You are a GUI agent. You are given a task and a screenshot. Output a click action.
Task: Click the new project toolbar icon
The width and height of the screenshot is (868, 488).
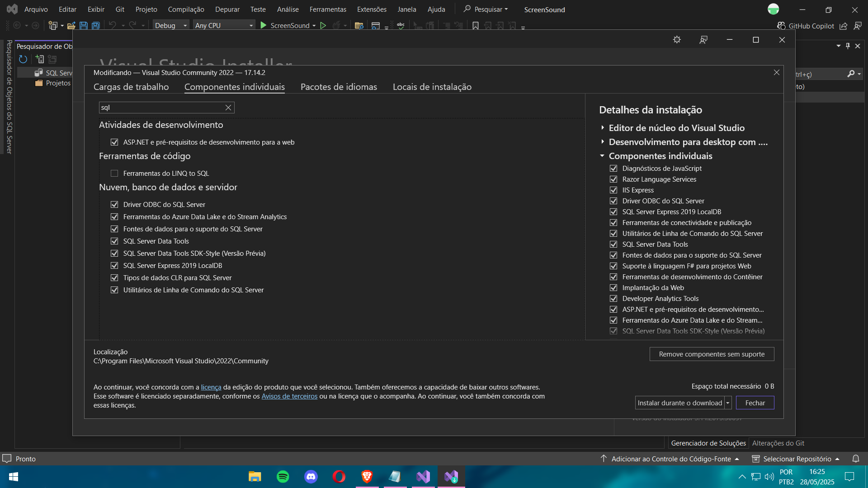[53, 26]
